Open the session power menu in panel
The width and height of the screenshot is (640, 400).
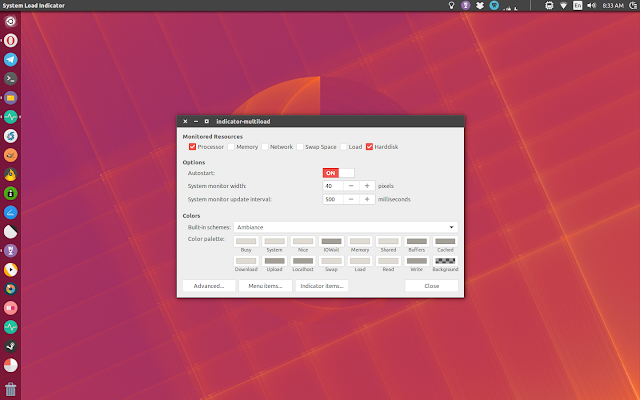pos(633,5)
